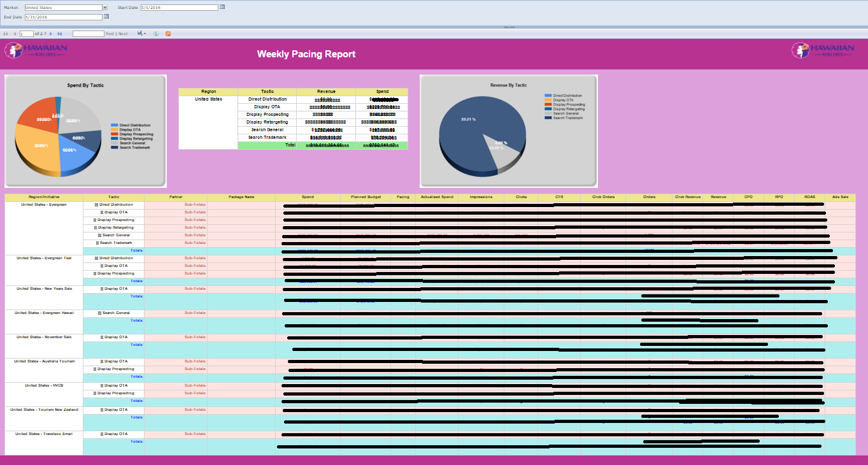
Task: Click United States - Travelzoo Email row label
Action: click(x=44, y=434)
